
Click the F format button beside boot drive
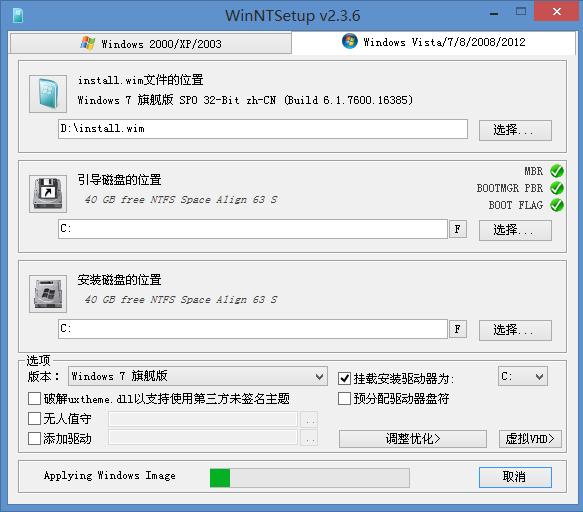458,229
